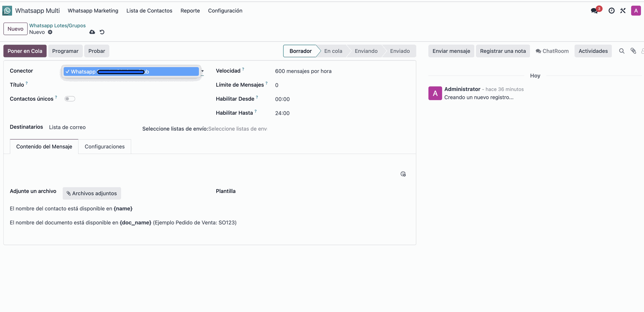Toggle the Contactos únicos switch
Image resolution: width=644 pixels, height=312 pixels.
click(70, 99)
